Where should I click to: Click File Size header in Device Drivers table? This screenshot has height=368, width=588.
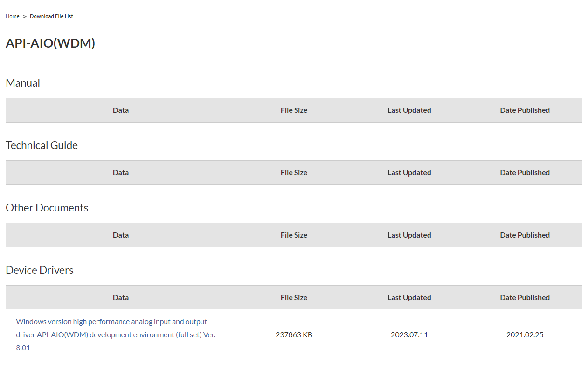[294, 298]
